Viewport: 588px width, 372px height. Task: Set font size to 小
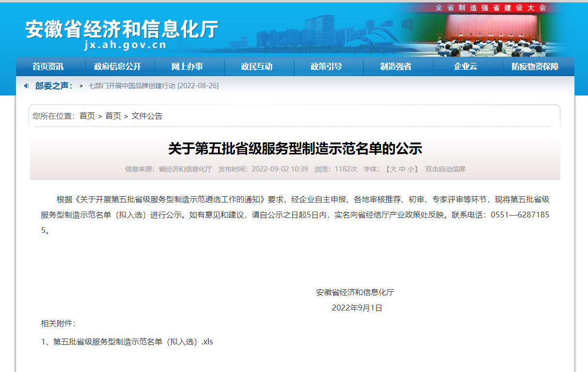pos(410,170)
